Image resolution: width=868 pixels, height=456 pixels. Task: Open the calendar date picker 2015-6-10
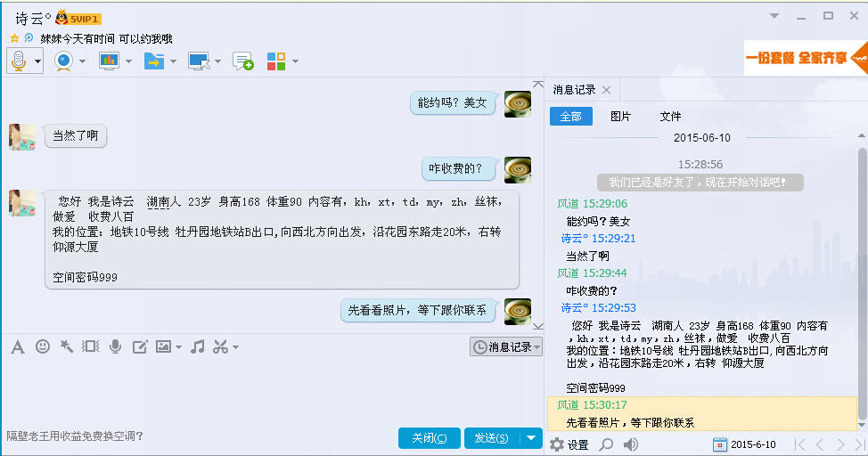[744, 444]
